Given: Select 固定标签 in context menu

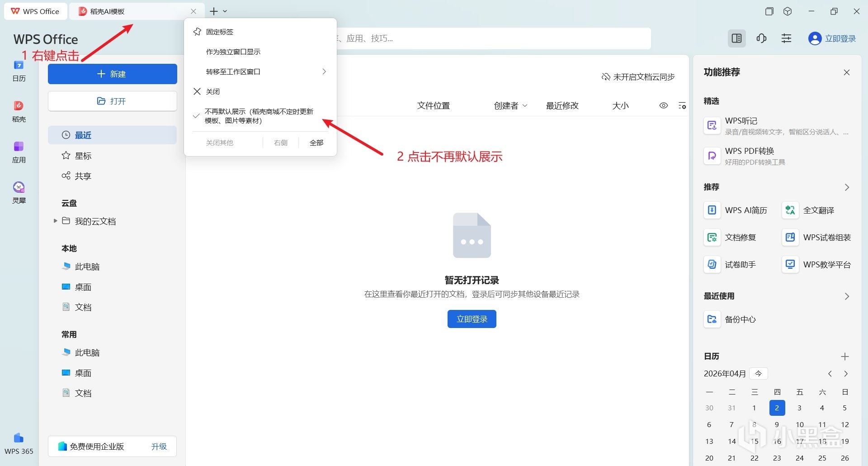Looking at the screenshot, I should tap(260, 32).
